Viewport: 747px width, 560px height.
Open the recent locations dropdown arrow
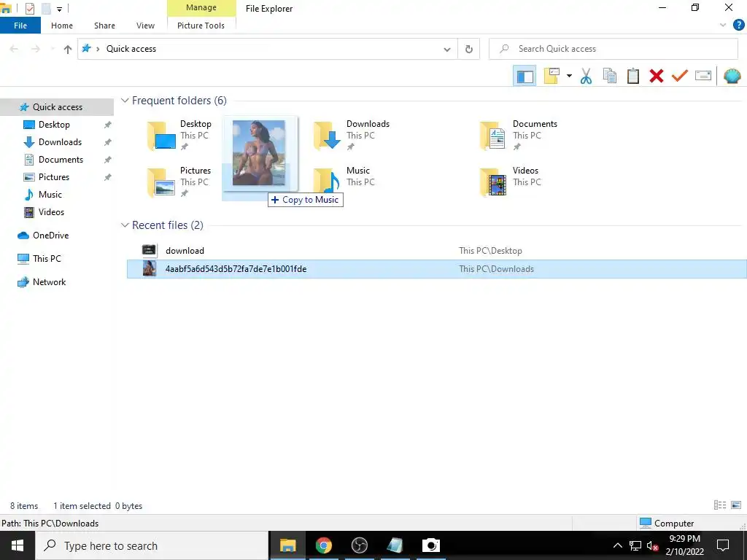pyautogui.click(x=53, y=49)
